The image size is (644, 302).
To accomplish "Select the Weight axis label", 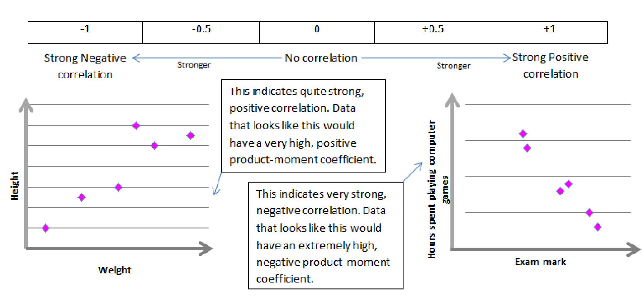I will pos(115,270).
